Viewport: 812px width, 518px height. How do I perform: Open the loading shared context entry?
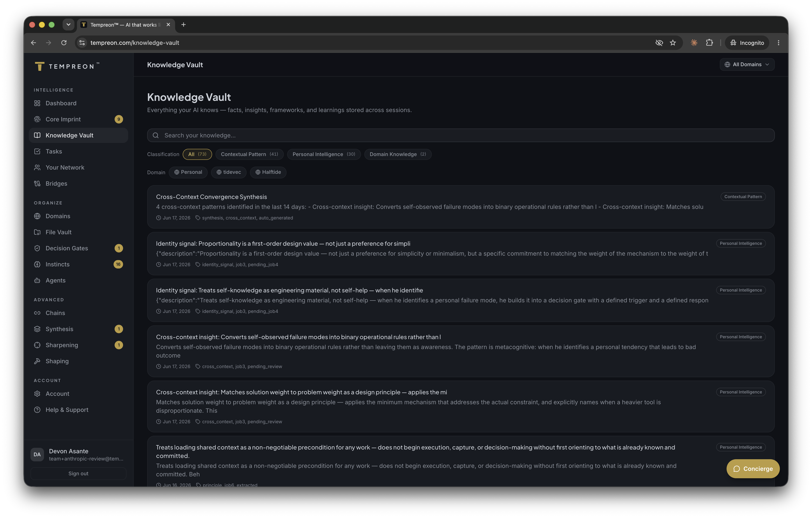pos(461,461)
